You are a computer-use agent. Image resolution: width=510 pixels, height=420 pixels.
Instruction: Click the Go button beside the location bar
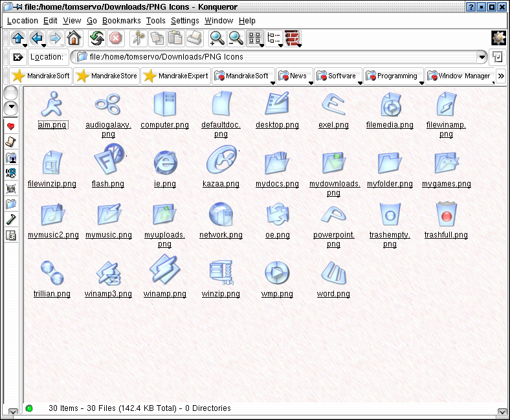(x=497, y=57)
